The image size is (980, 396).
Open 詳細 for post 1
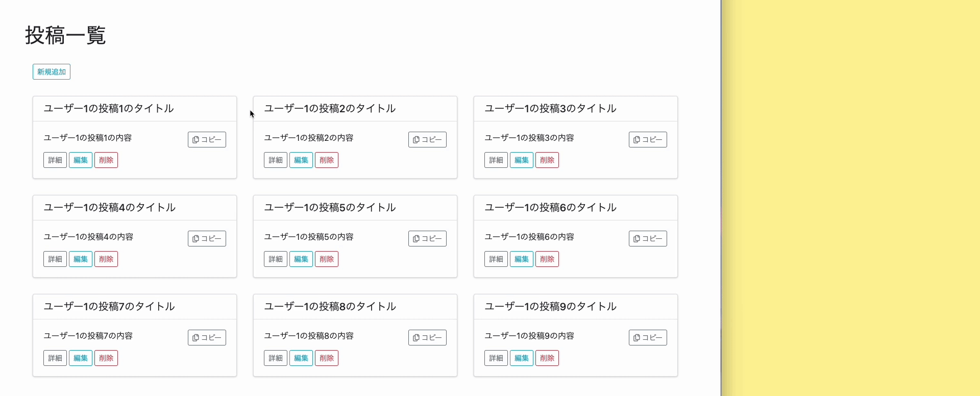55,160
